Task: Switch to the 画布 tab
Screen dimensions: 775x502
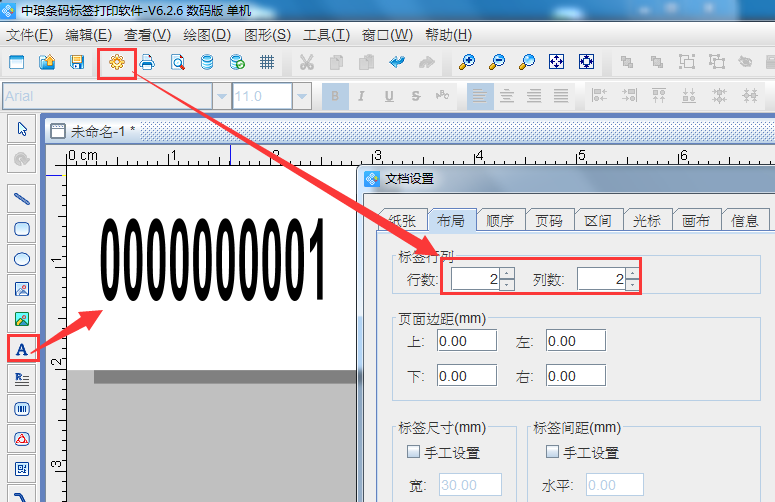Action: point(696,220)
